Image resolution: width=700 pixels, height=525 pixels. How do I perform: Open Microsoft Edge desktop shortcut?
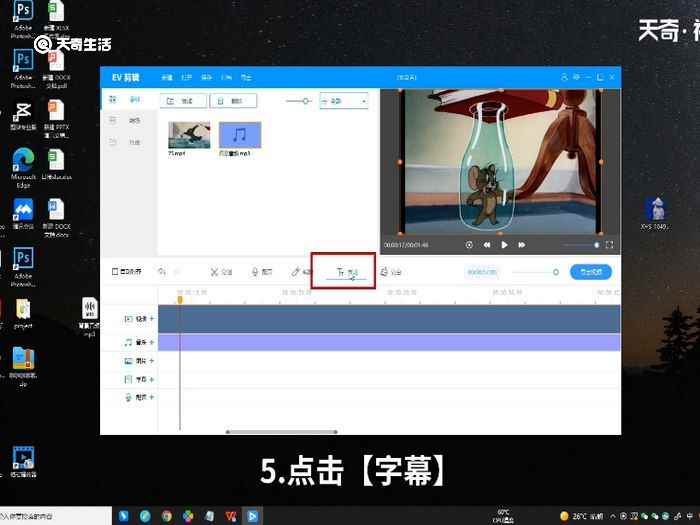[x=23, y=167]
